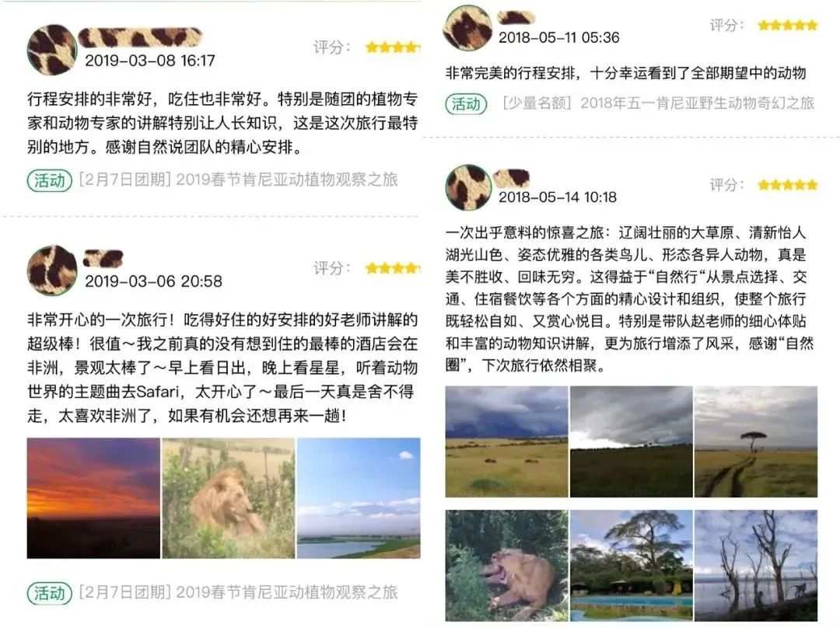Click star rating of 2018-05-14 review

(x=787, y=185)
